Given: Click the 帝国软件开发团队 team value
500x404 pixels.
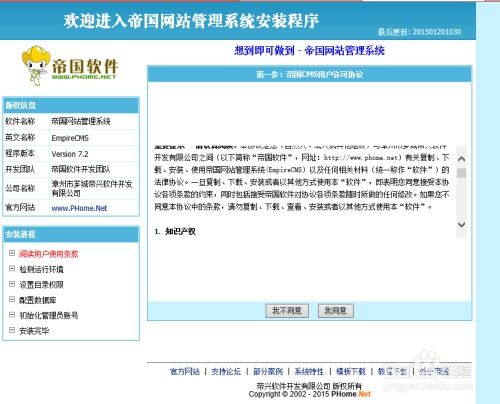Looking at the screenshot, I should click(x=81, y=169).
